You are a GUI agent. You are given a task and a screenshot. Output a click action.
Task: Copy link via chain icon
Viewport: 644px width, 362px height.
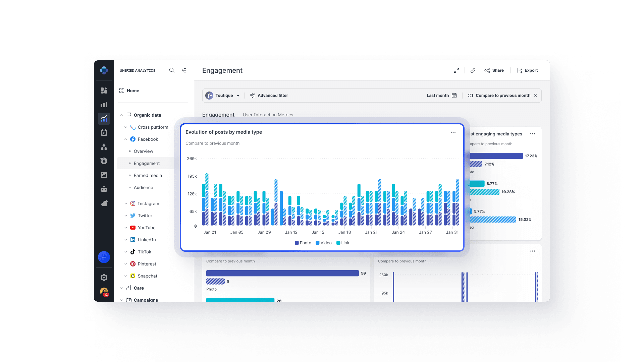[473, 70]
